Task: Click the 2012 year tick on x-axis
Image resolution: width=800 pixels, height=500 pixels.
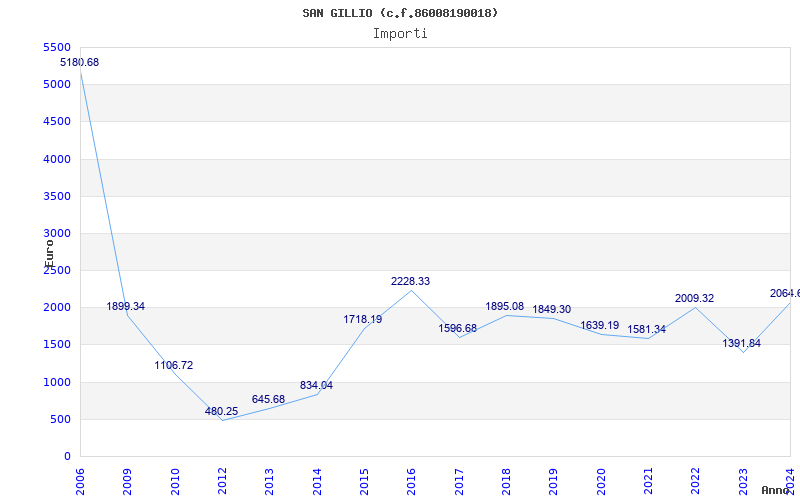Action: [x=223, y=479]
